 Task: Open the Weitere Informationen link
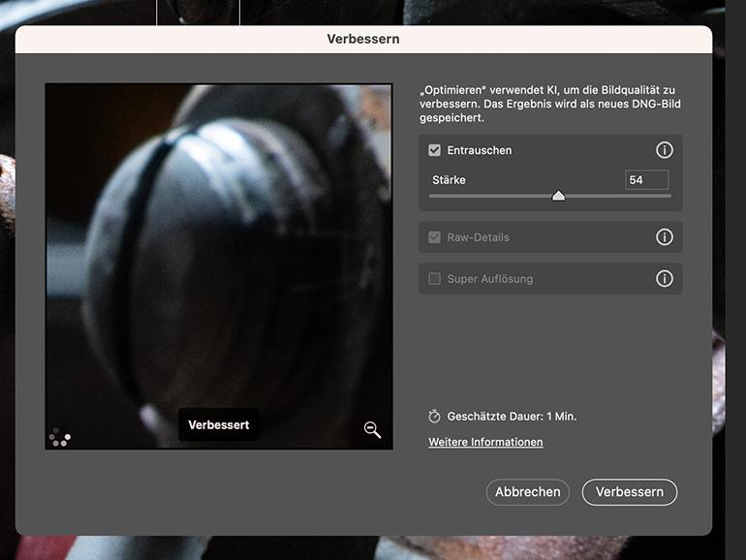pyautogui.click(x=485, y=443)
